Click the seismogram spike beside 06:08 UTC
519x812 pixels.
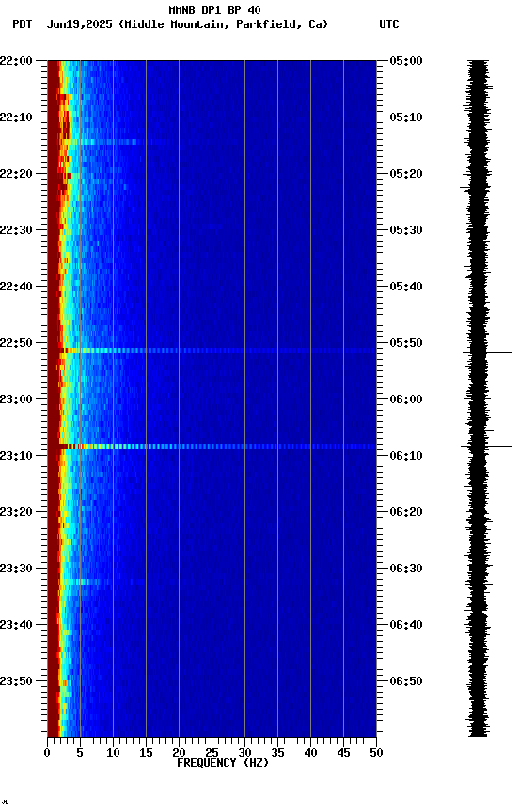coord(486,446)
